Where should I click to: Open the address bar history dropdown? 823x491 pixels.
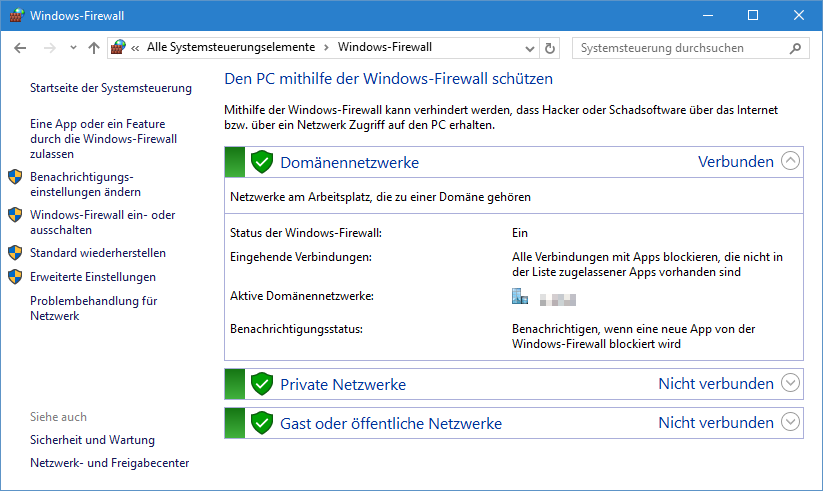click(x=530, y=49)
